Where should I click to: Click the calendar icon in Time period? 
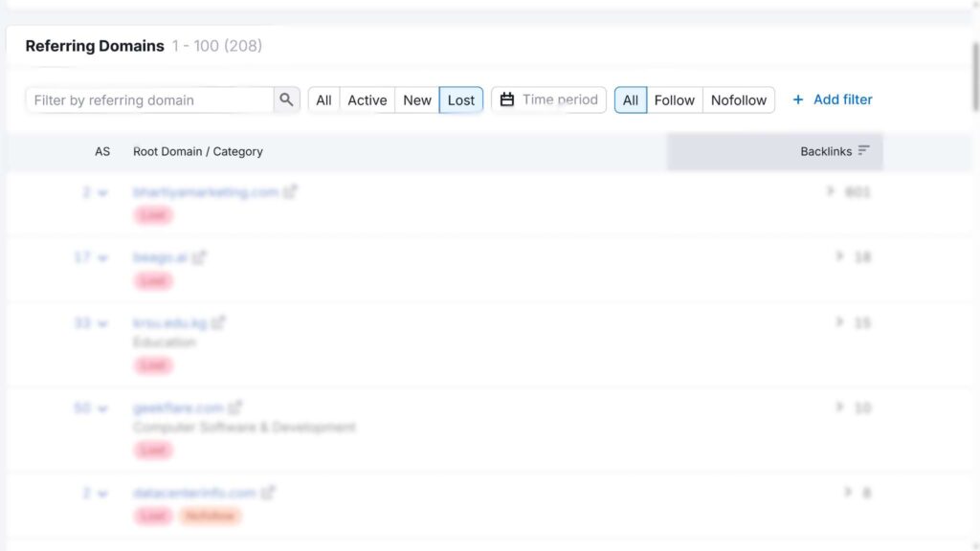(x=507, y=99)
